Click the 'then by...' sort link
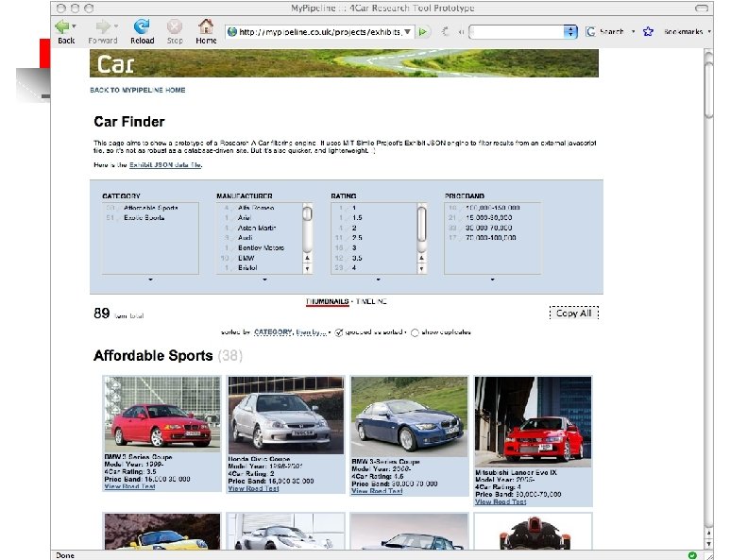 (311, 332)
